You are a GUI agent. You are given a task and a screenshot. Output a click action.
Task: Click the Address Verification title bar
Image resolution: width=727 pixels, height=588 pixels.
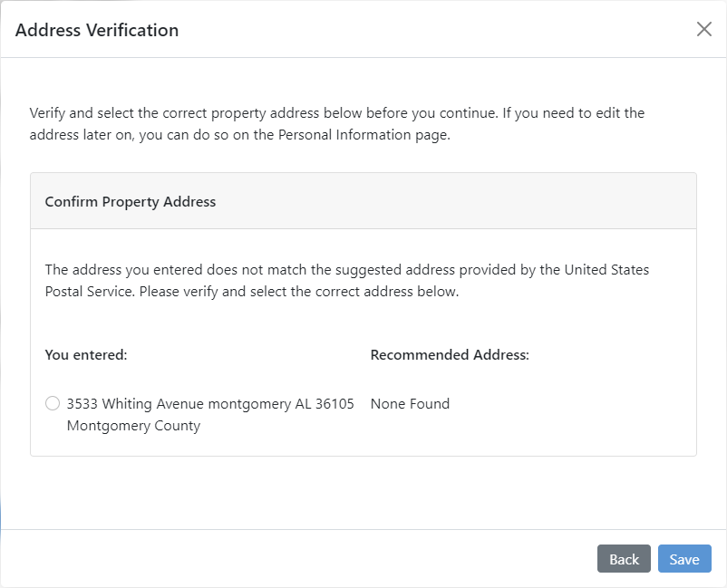tap(97, 30)
